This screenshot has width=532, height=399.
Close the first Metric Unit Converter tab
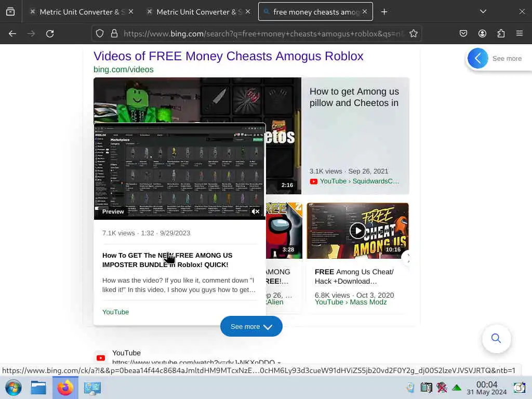pos(131,11)
